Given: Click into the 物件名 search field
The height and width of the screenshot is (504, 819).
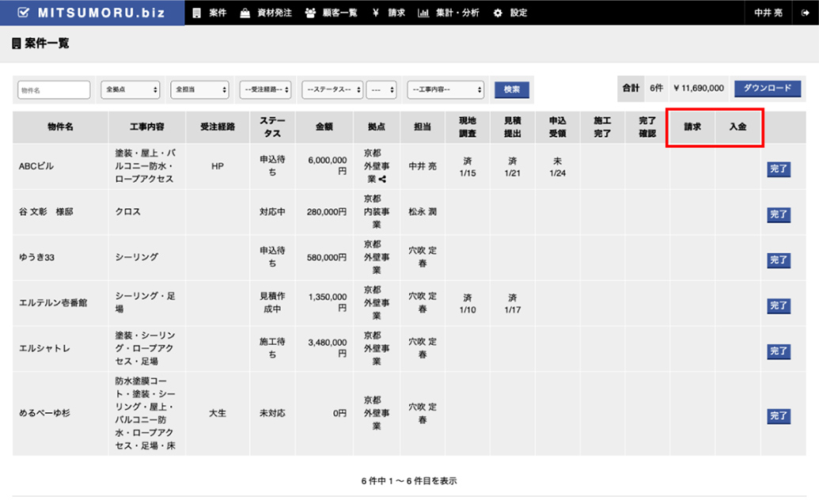Looking at the screenshot, I should coord(54,89).
